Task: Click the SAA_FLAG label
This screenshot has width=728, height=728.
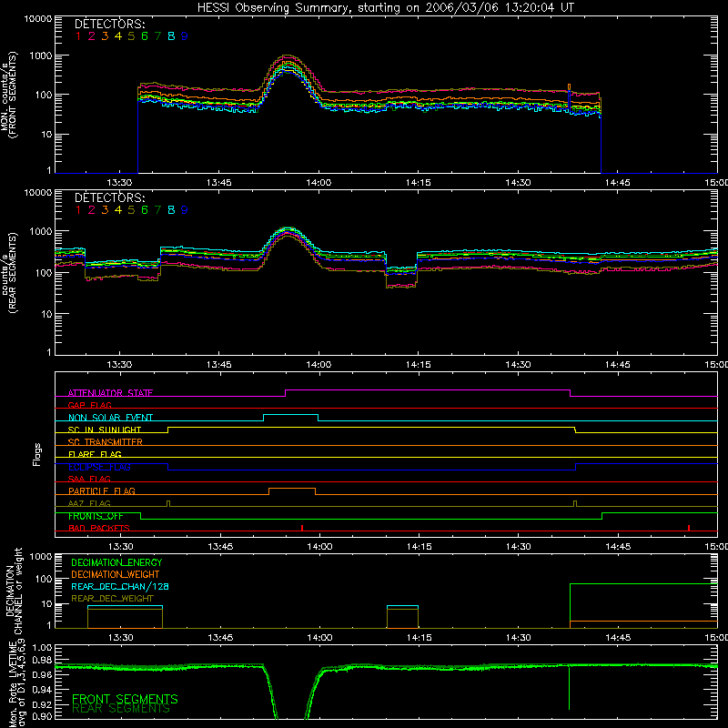Action: pyautogui.click(x=89, y=479)
